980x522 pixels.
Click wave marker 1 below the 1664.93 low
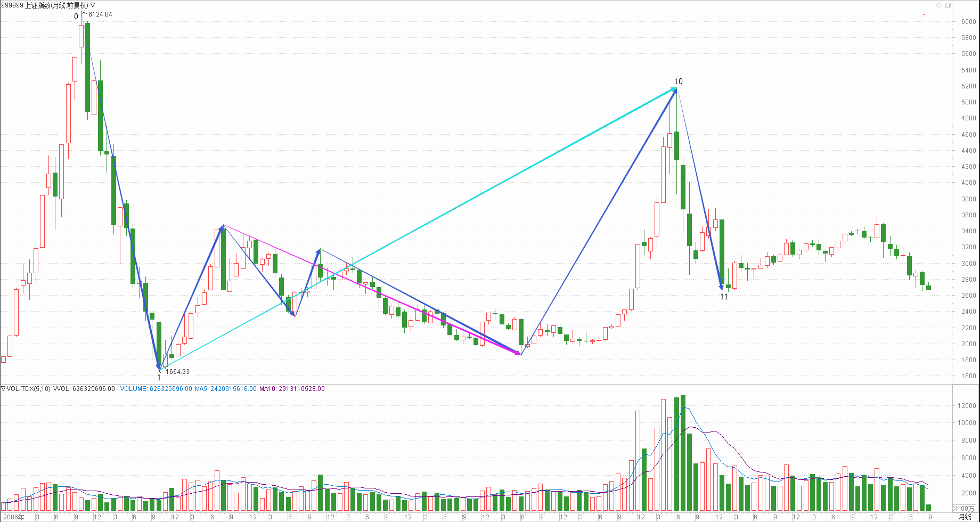tap(159, 378)
